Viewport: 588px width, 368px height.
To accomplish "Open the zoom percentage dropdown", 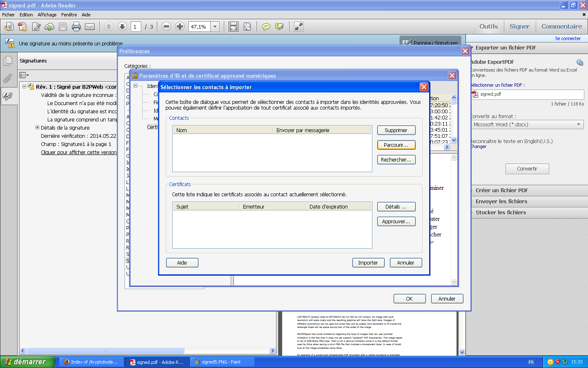I will point(215,27).
